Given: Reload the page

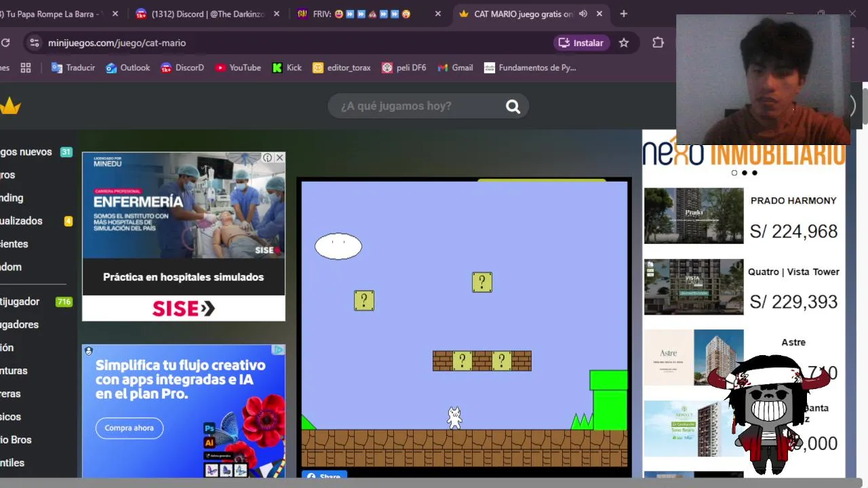Looking at the screenshot, I should (x=5, y=43).
